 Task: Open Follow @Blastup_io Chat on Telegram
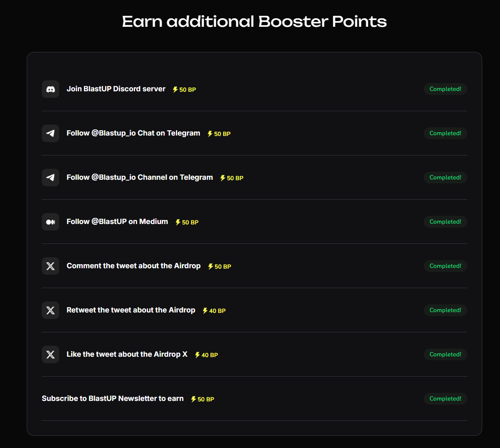133,133
